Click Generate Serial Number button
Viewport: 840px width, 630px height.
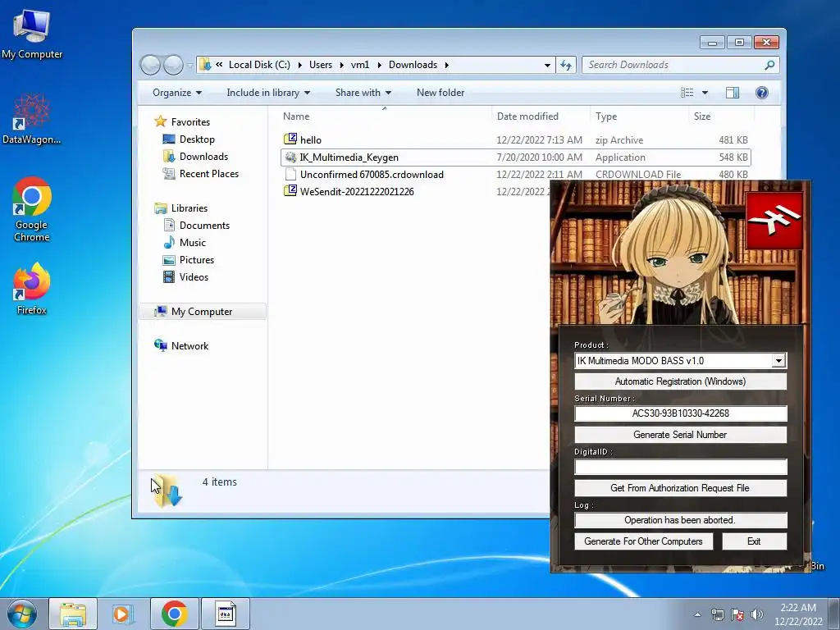680,435
